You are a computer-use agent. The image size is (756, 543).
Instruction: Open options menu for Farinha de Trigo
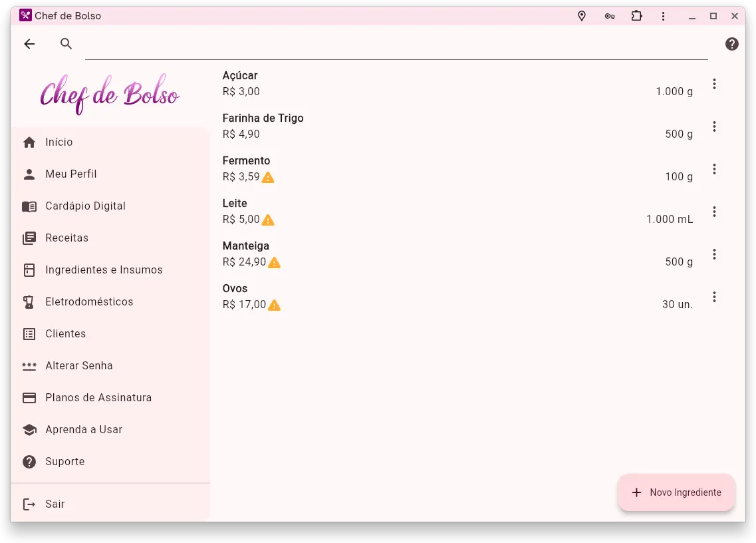(x=714, y=126)
